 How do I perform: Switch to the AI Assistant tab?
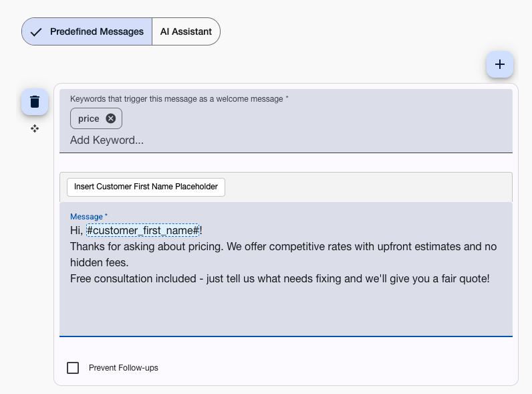click(x=186, y=31)
